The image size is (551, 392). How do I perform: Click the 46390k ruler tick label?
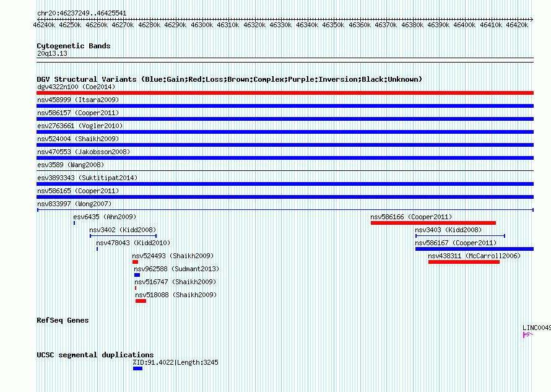point(438,25)
